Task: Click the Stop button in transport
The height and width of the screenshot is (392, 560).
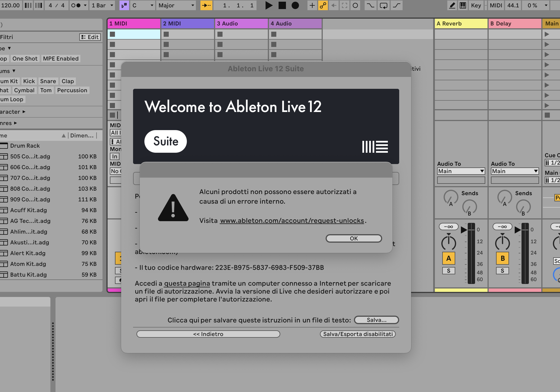Action: coord(282,5)
